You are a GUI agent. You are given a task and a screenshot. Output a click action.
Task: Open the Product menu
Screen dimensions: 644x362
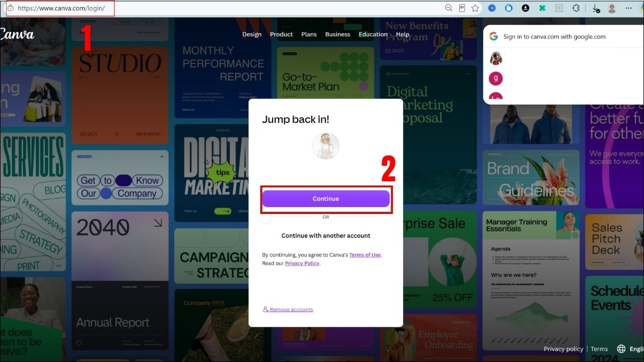click(281, 34)
